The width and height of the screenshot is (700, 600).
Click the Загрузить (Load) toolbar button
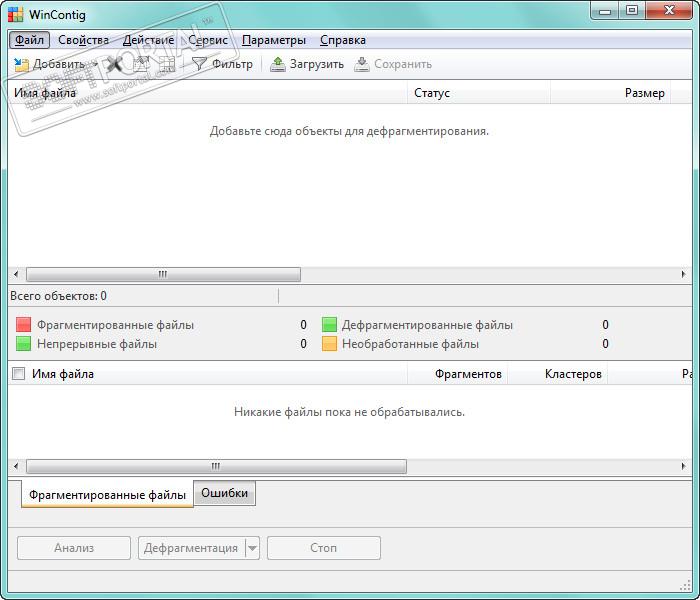307,64
